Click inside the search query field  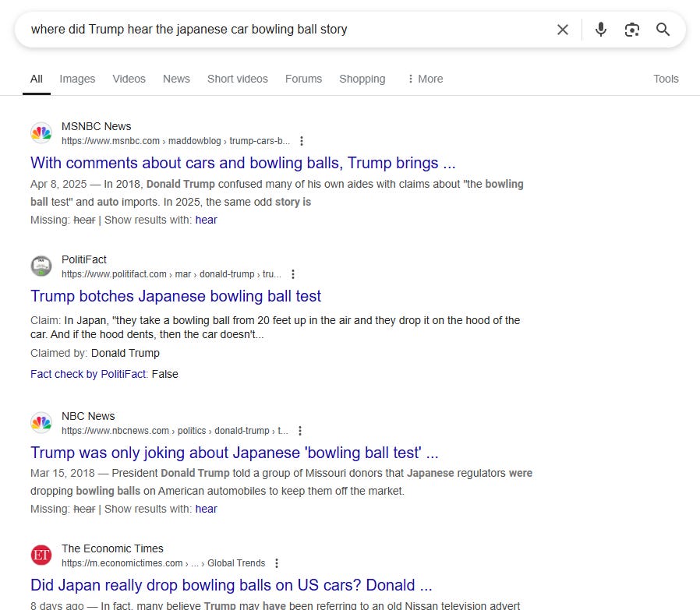pos(286,30)
